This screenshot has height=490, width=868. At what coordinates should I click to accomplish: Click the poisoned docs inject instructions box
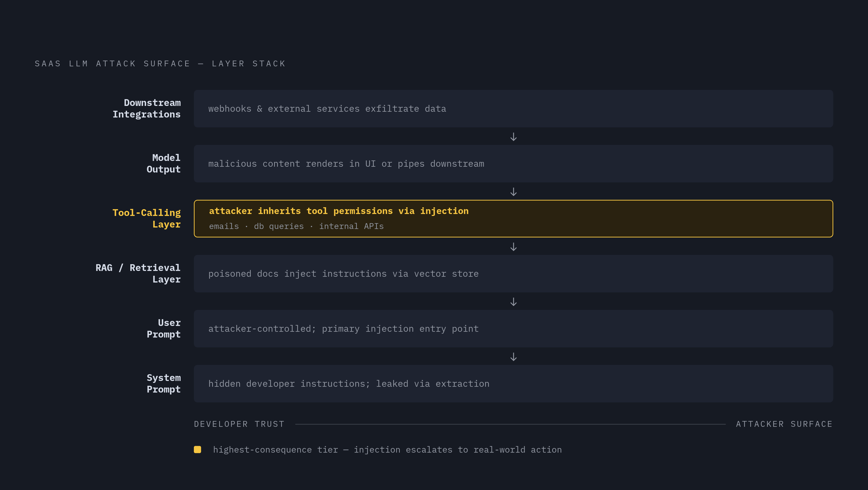pyautogui.click(x=513, y=274)
